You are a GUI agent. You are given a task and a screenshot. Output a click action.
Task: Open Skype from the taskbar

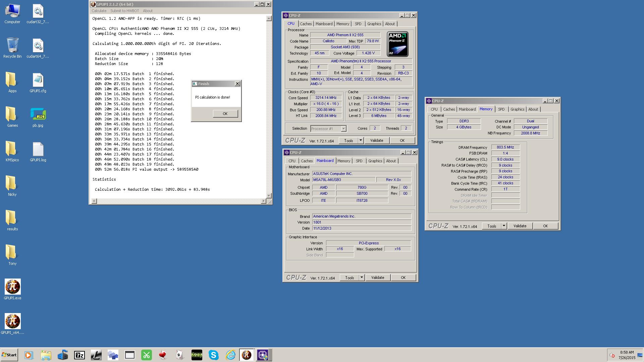214,355
